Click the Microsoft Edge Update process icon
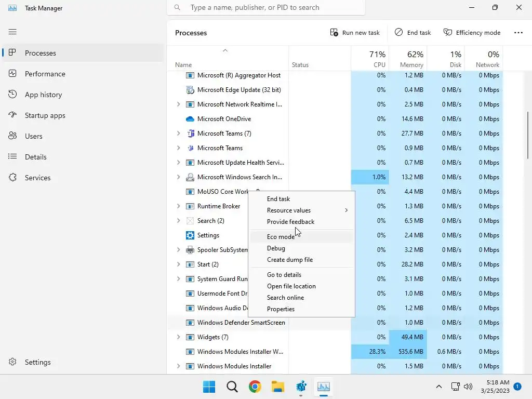This screenshot has height=399, width=532. coord(190,90)
